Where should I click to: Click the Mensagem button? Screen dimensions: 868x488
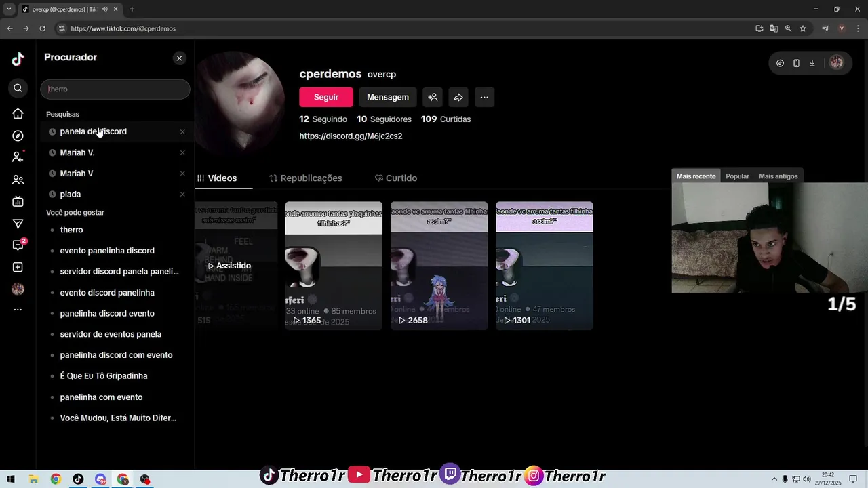pyautogui.click(x=388, y=97)
